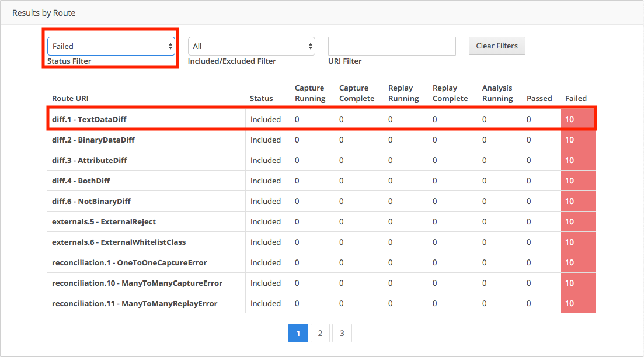Open route reconciliation.11 - ManyToManyReplayError
This screenshot has width=644, height=357.
pos(135,304)
